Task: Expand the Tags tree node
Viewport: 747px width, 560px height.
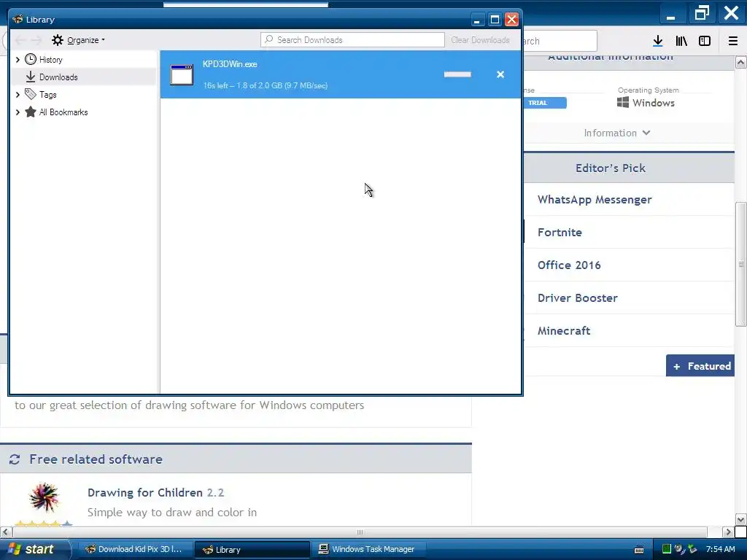Action: point(18,95)
